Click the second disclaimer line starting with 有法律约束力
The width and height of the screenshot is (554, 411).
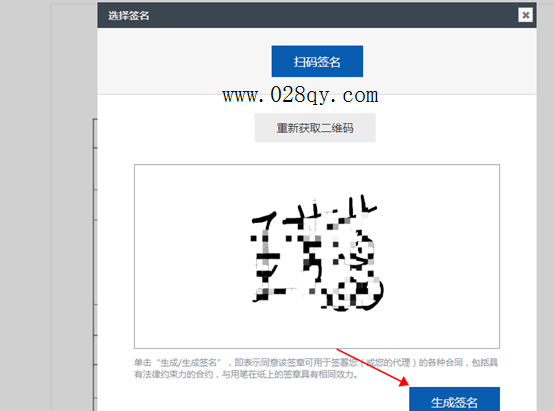pyautogui.click(x=246, y=374)
